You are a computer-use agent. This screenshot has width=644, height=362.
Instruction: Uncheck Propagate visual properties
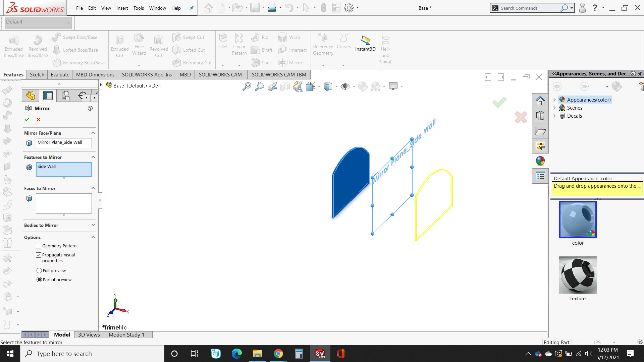(39, 255)
